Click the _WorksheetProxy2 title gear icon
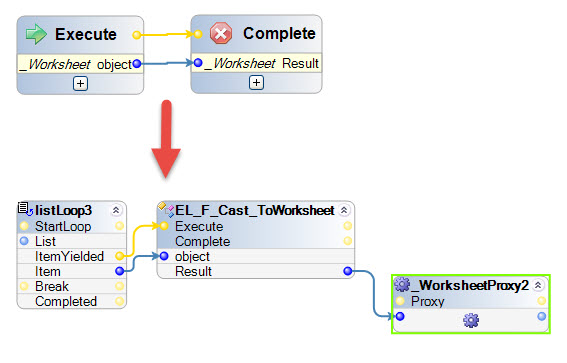The height and width of the screenshot is (363, 567). (x=402, y=284)
